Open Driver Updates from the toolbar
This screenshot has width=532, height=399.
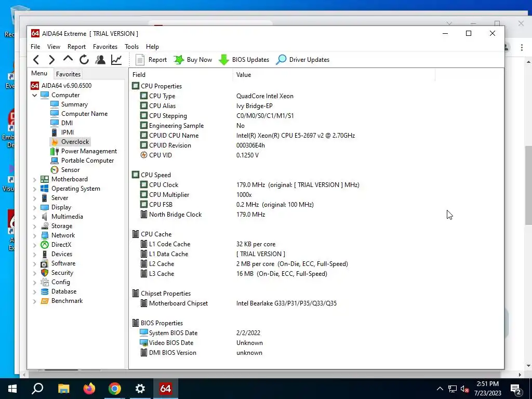point(303,60)
